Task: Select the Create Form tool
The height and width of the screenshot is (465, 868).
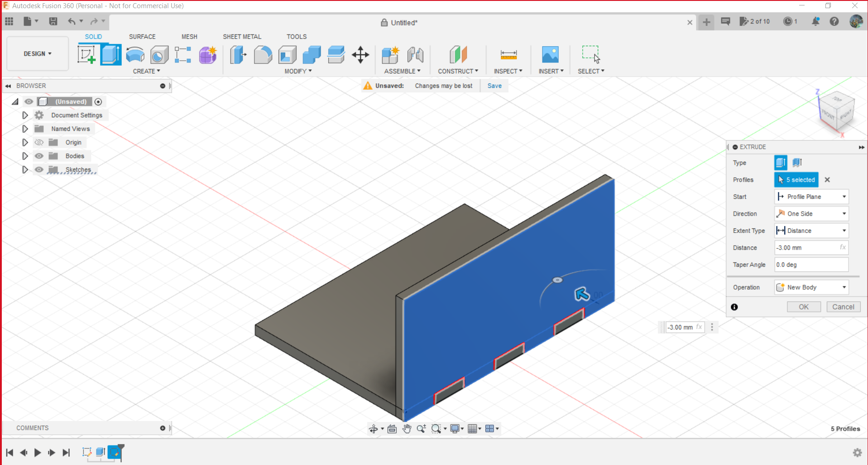Action: (208, 55)
